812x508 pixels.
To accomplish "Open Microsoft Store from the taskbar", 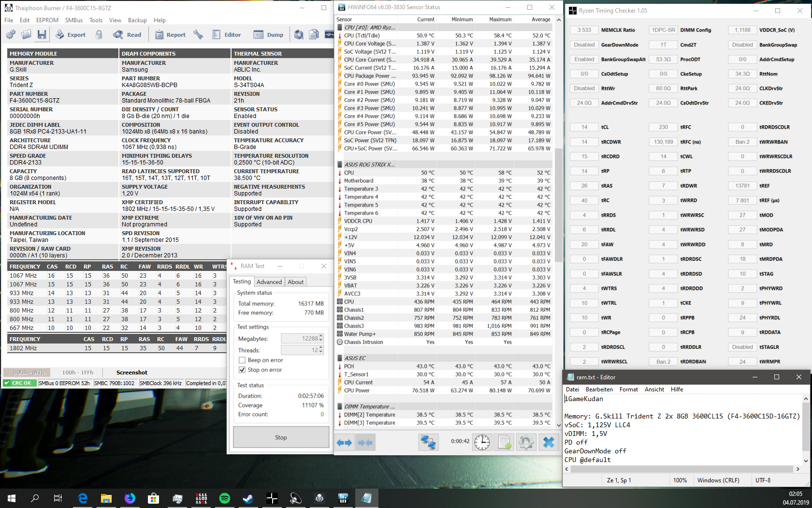I will pos(154,498).
